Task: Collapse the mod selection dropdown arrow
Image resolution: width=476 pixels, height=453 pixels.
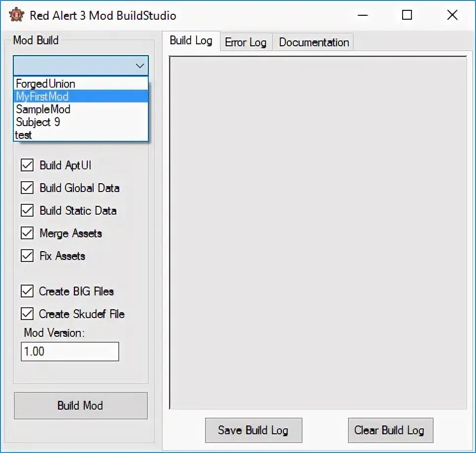Action: point(139,65)
